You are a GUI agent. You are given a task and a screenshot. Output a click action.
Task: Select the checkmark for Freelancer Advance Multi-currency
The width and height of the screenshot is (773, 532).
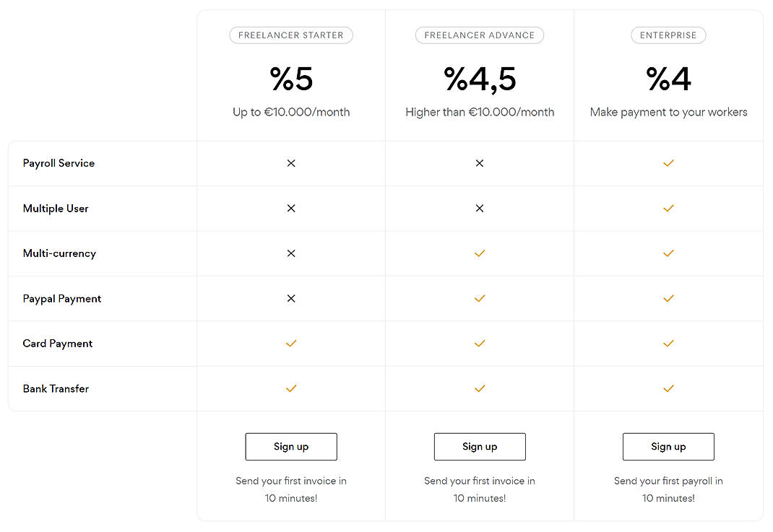click(480, 253)
